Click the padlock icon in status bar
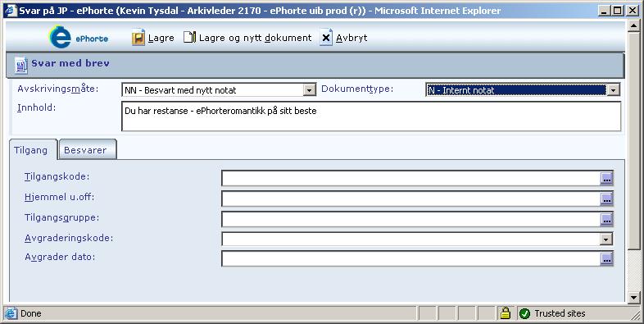 [506, 313]
